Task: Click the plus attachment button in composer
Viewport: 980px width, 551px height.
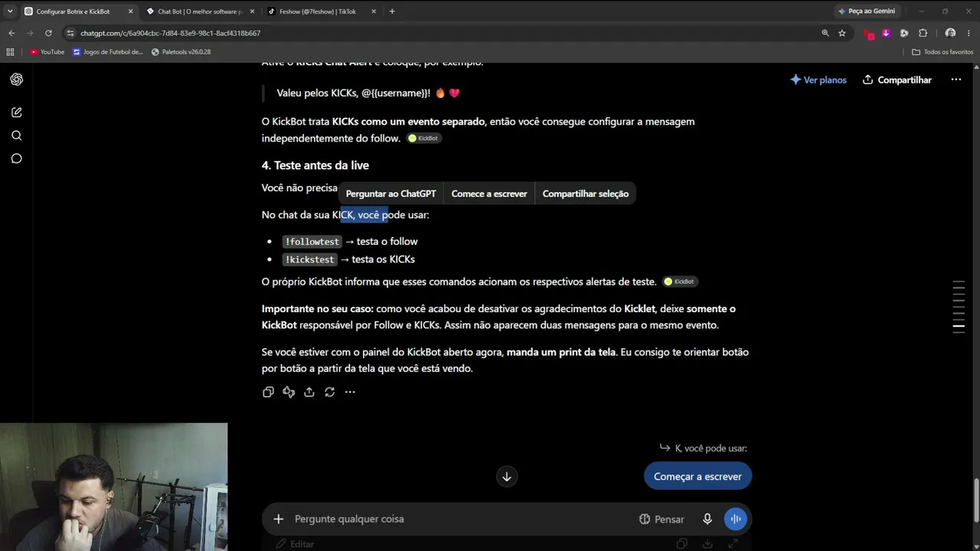Action: tap(279, 519)
